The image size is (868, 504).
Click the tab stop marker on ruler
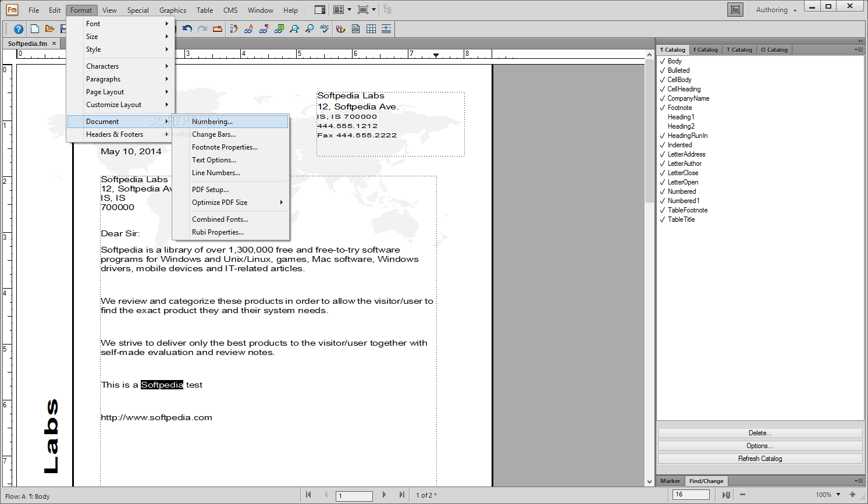[436, 55]
